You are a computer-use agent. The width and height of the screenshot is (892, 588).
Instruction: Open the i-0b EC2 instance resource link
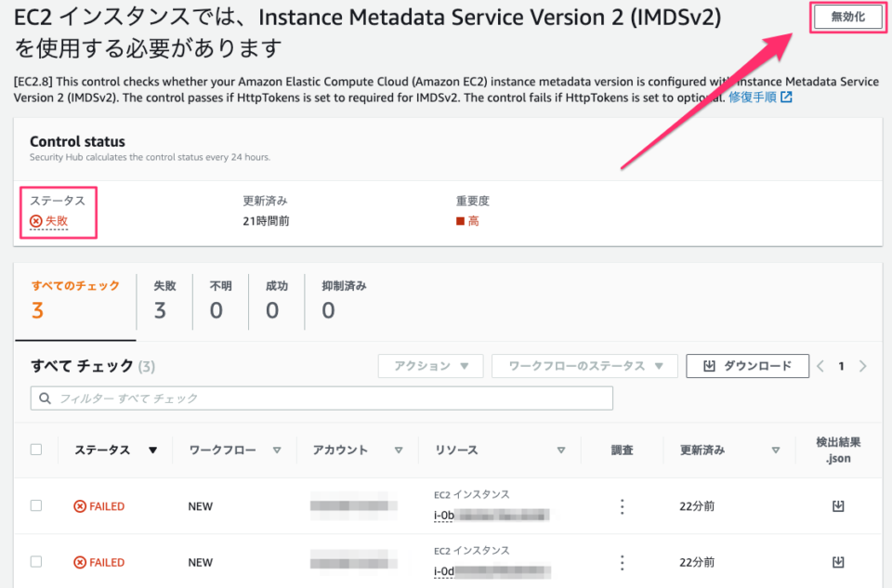pos(491,516)
